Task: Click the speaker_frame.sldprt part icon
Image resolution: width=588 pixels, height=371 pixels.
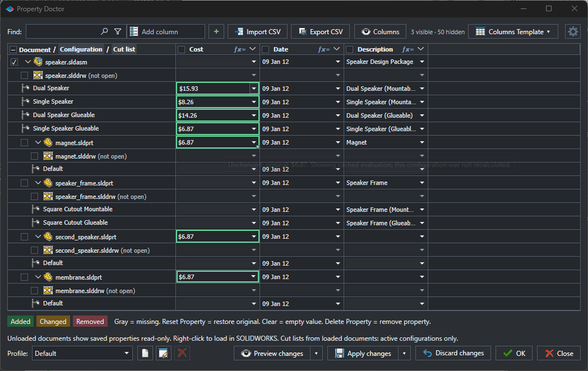Action: pyautogui.click(x=48, y=183)
